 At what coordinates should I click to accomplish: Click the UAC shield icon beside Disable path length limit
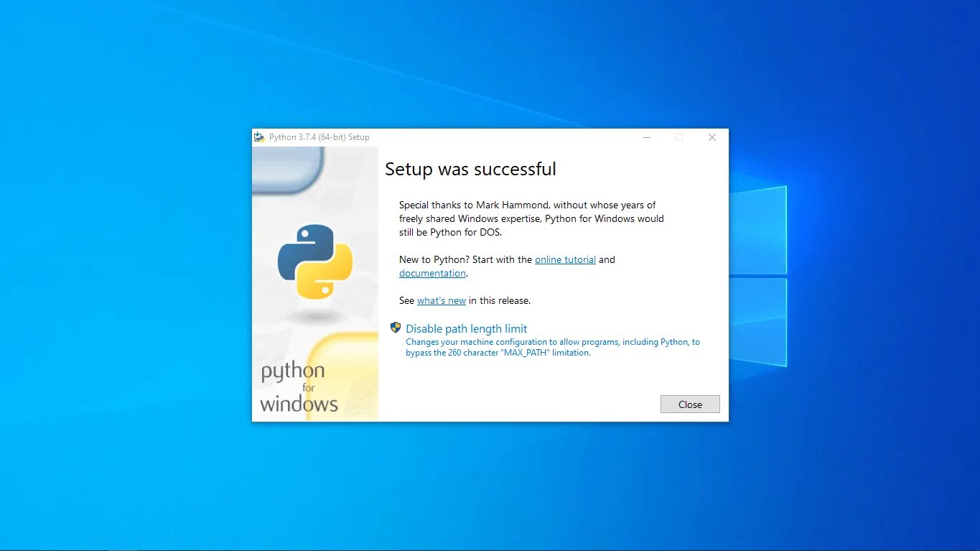(x=396, y=328)
